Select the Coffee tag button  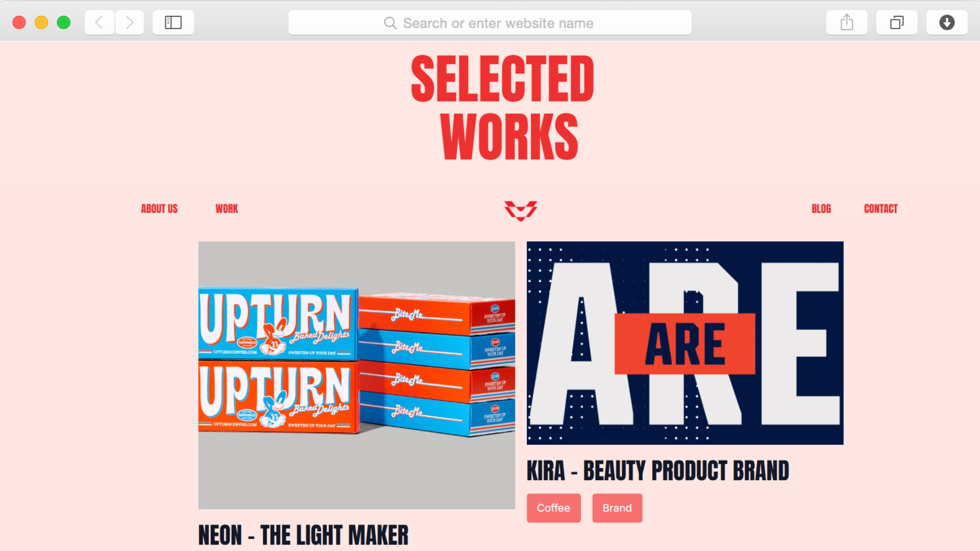tap(553, 508)
